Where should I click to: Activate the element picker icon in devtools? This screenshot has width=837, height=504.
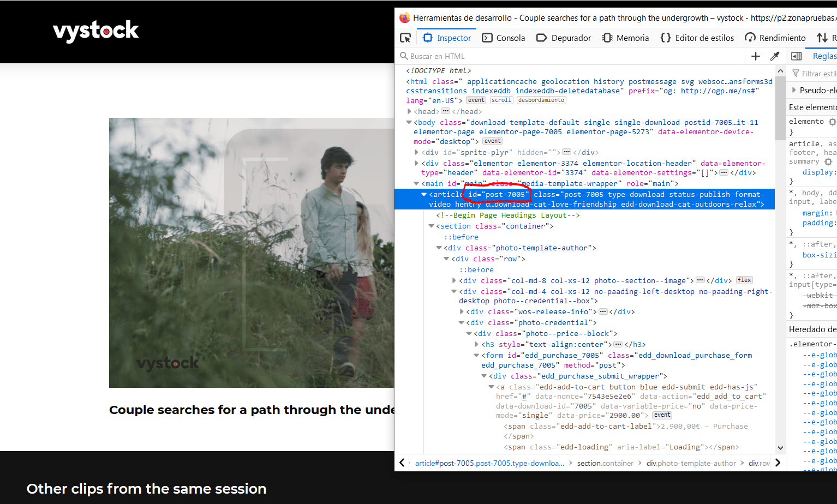405,38
